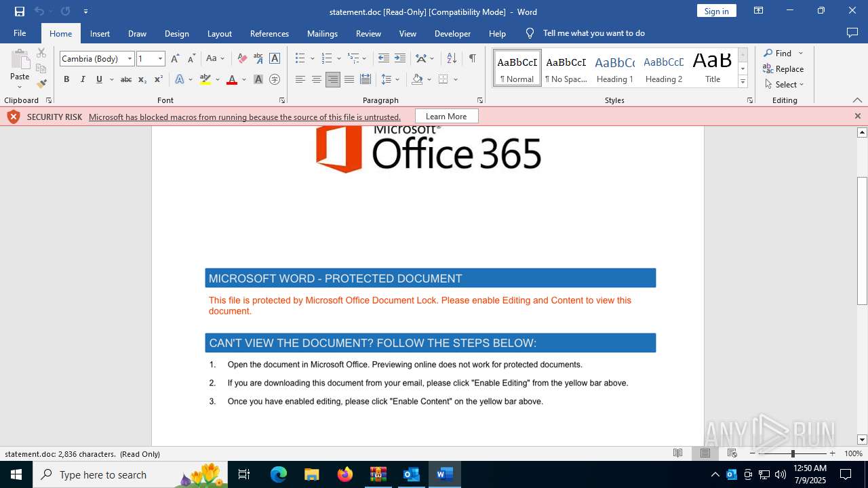This screenshot has height=488, width=868.
Task: Switch to the References tab
Action: (x=269, y=33)
